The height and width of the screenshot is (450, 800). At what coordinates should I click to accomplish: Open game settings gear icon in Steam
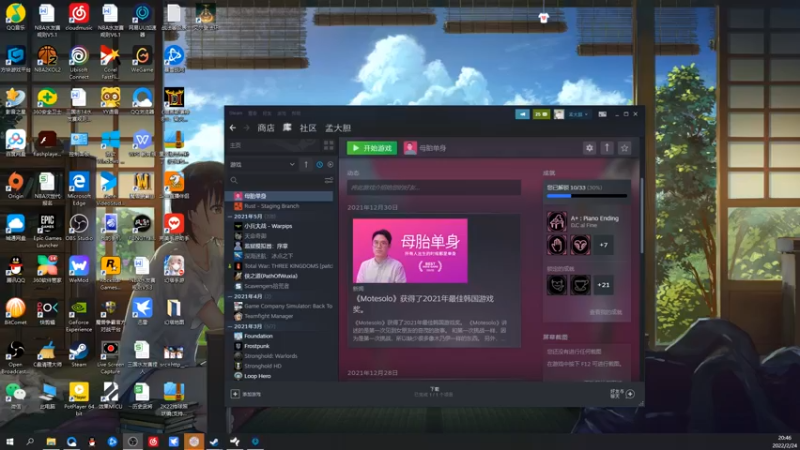[589, 148]
